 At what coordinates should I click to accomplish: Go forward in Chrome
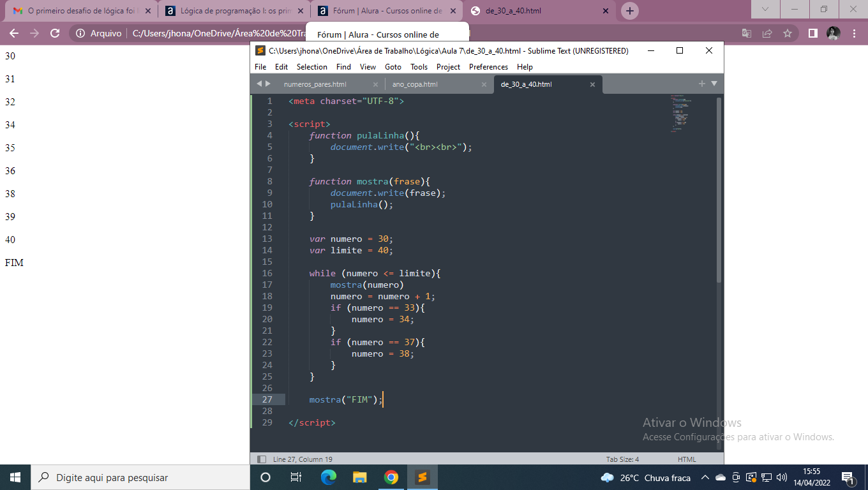(x=34, y=33)
